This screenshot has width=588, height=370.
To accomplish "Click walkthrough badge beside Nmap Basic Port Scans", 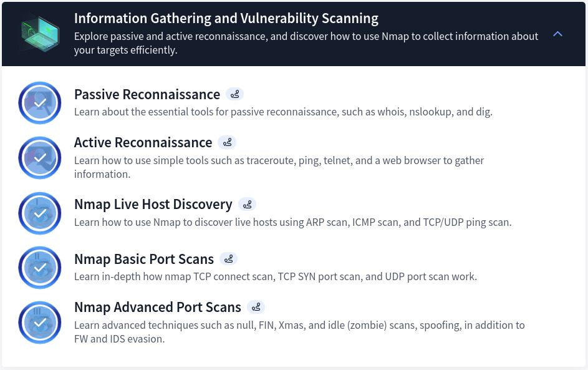I will tap(228, 259).
